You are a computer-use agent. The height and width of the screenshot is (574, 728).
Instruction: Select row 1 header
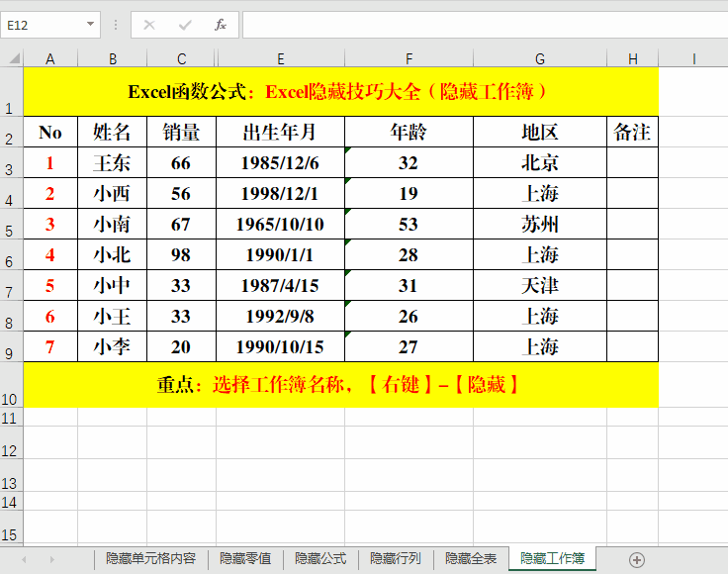(11, 91)
